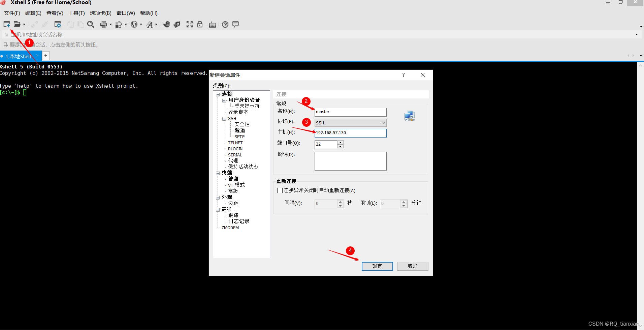Click the add-current-session arrow icon below address bar

6,44
